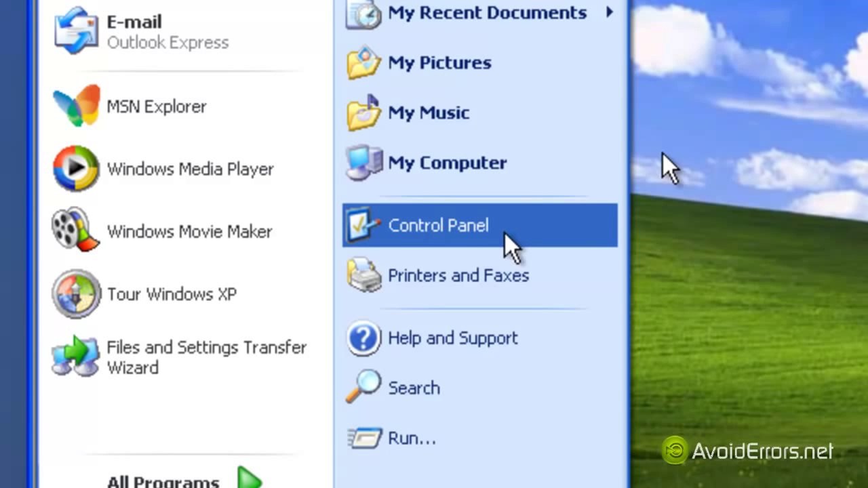Expand the My Recent Documents submenu arrow
Viewport: 868px width, 488px height.
click(610, 12)
